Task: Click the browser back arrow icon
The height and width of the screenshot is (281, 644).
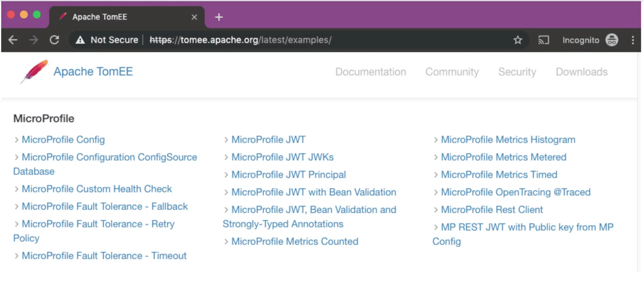Action: coord(13,40)
